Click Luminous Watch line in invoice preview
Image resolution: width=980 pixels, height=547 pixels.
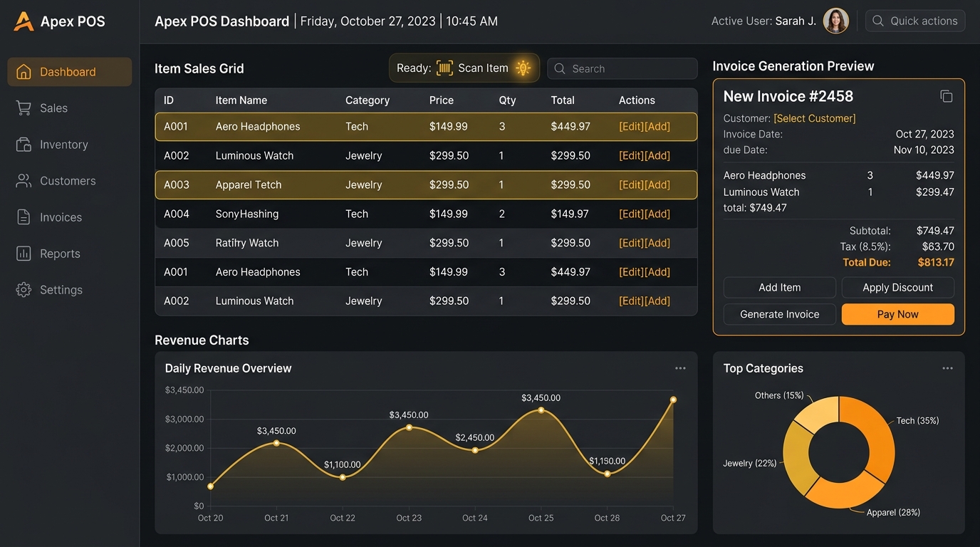click(839, 192)
